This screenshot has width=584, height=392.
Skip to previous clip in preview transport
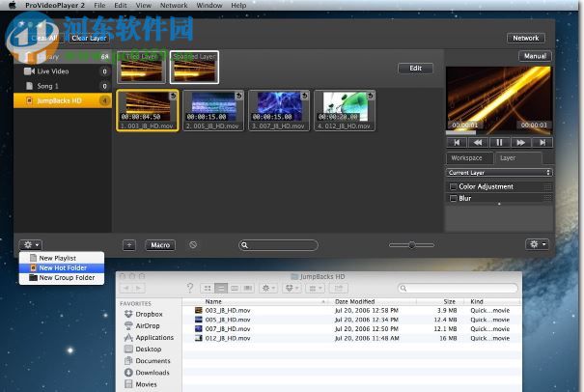457,142
